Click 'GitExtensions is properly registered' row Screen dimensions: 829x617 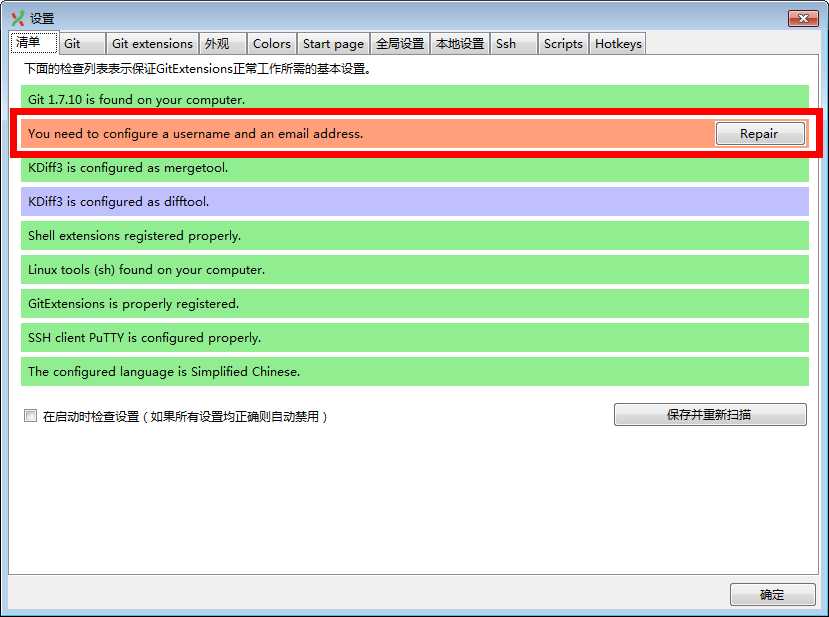click(x=414, y=303)
